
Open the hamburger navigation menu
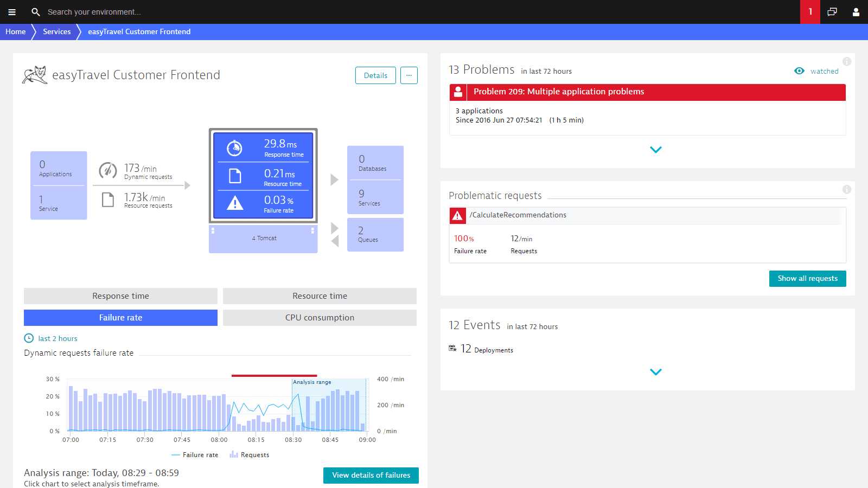tap(12, 12)
